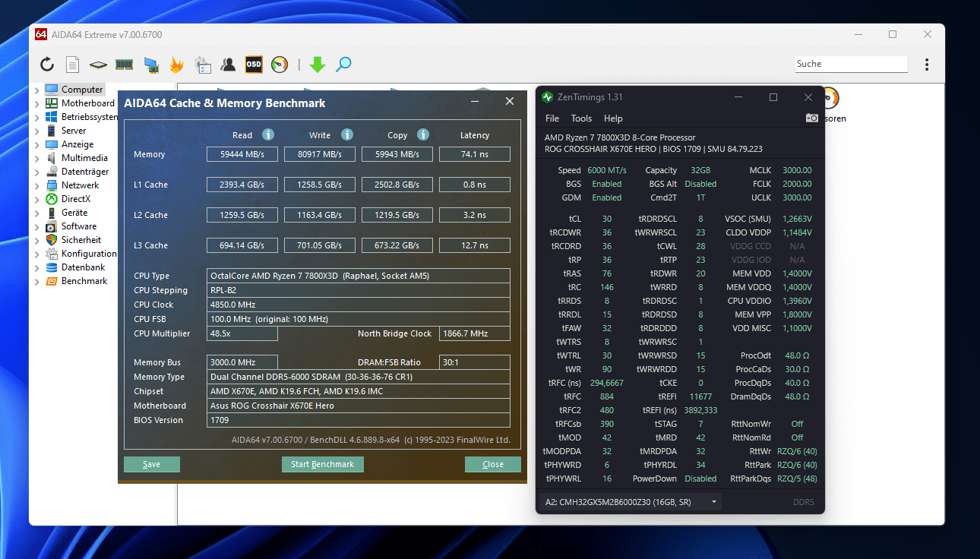This screenshot has width=980, height=559.
Task: Click the Close button in benchmark dialog
Action: click(x=493, y=464)
